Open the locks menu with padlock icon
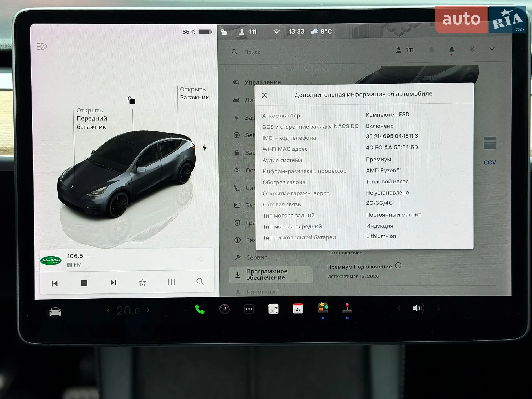The height and width of the screenshot is (399, 532). tap(237, 153)
